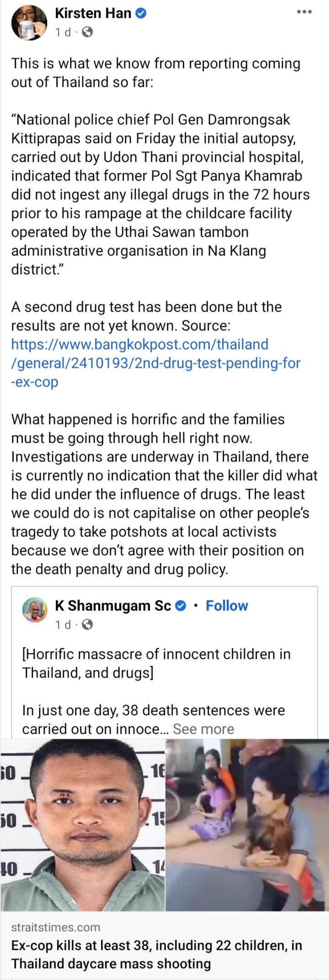Open the three-dot post options menu
The image size is (329, 980).
(x=304, y=12)
